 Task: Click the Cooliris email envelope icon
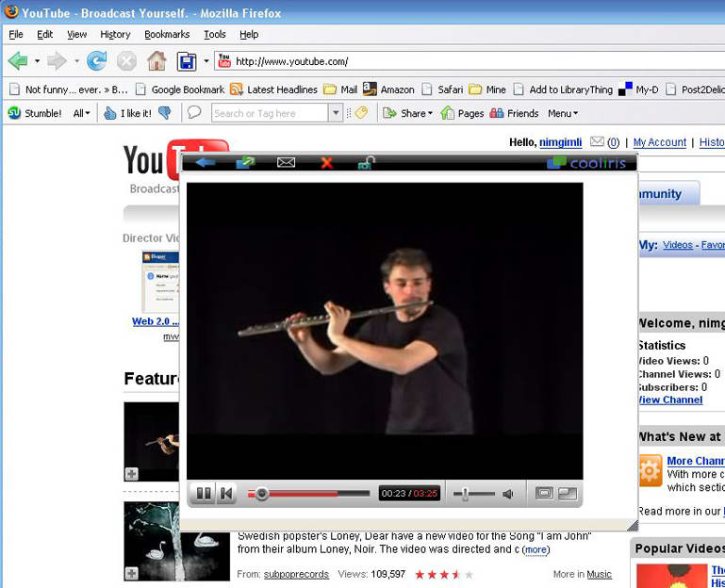(286, 162)
